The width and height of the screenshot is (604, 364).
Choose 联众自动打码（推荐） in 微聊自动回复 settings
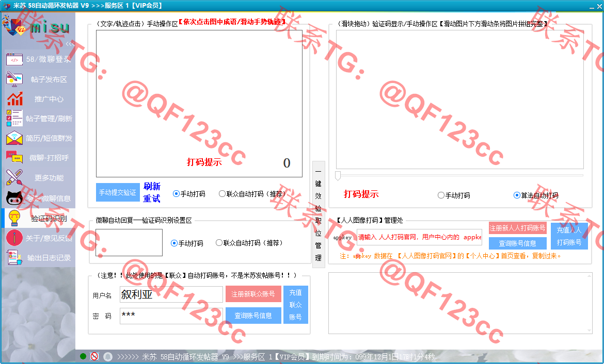(249, 243)
